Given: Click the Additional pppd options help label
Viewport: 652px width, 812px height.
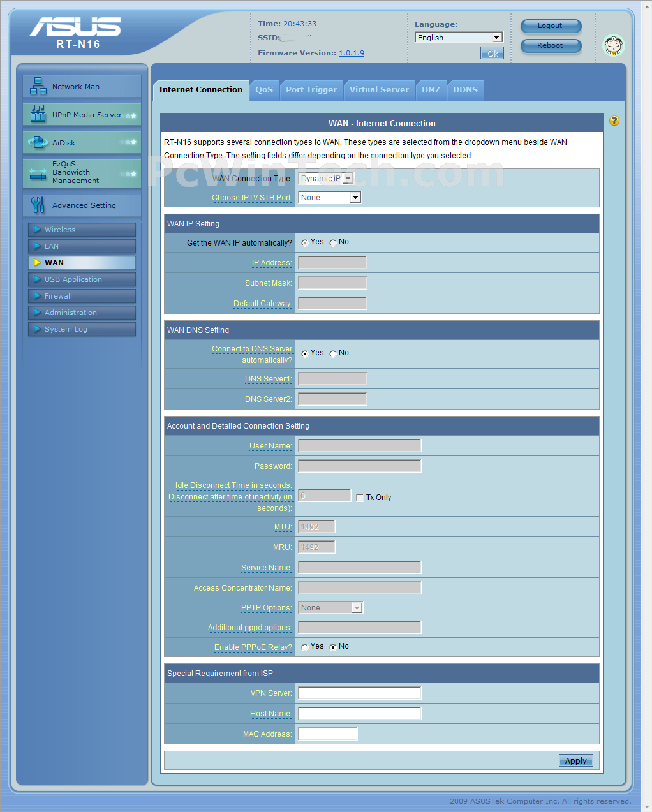Looking at the screenshot, I should [x=250, y=628].
